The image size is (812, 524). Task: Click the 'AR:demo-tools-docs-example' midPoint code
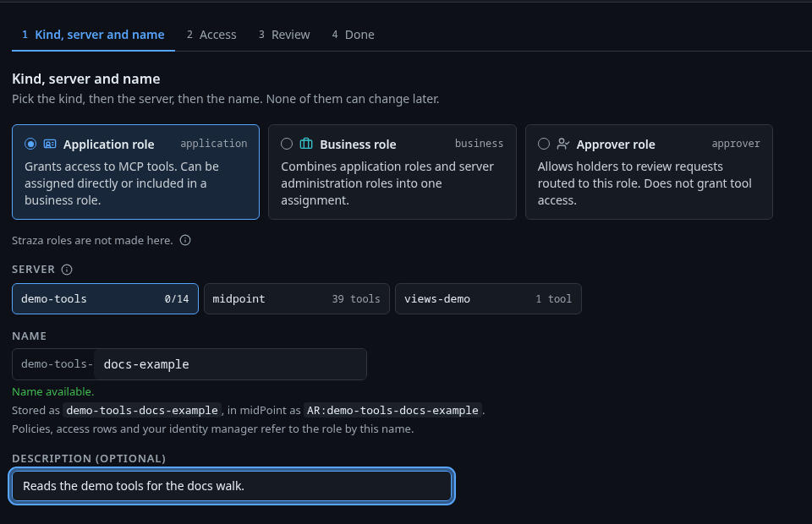tap(392, 410)
